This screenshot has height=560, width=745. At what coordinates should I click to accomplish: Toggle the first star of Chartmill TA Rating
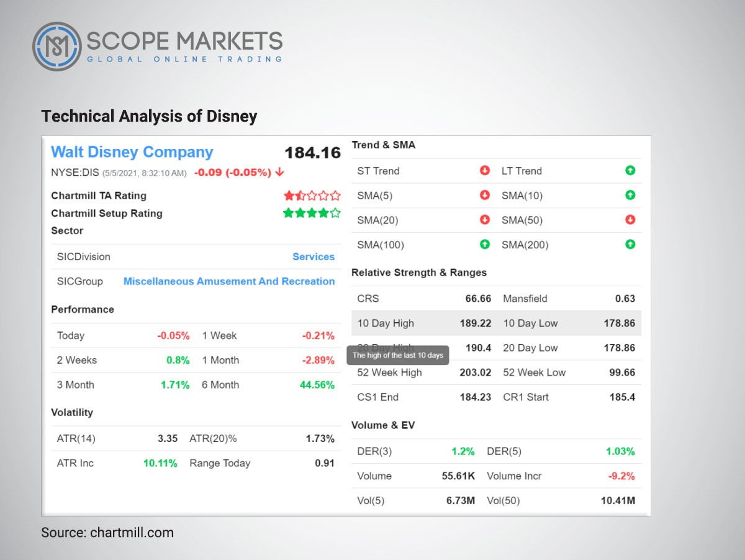(288, 195)
